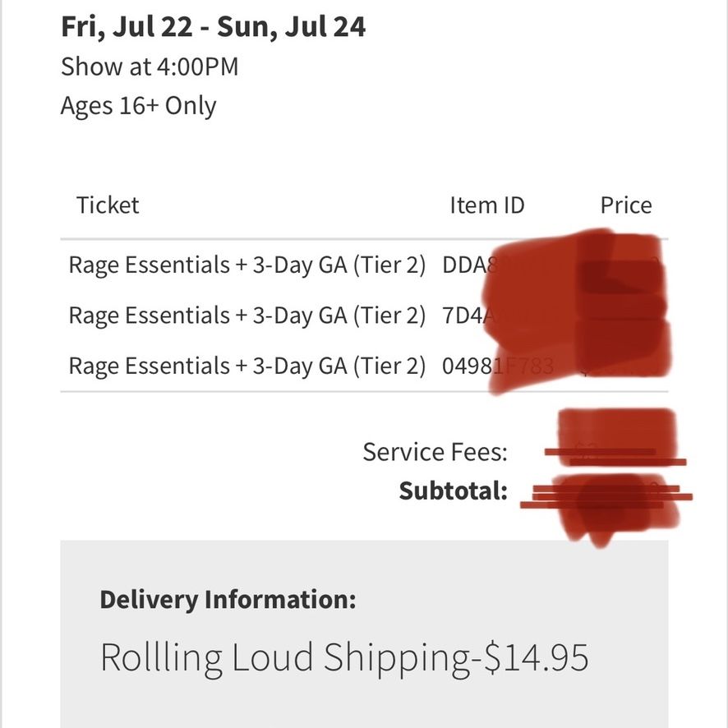Select second Rage Essentials ticket row
The width and height of the screenshot is (728, 728).
tap(364, 316)
